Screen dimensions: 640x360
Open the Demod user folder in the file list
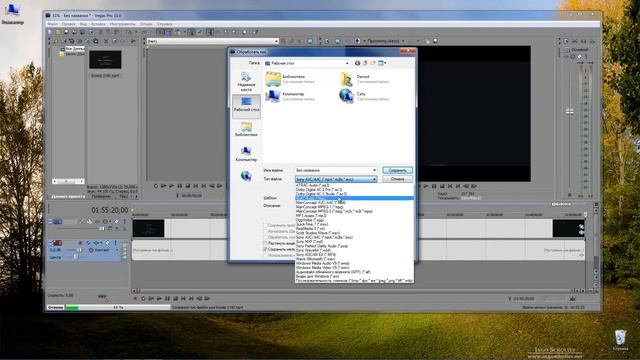point(364,78)
